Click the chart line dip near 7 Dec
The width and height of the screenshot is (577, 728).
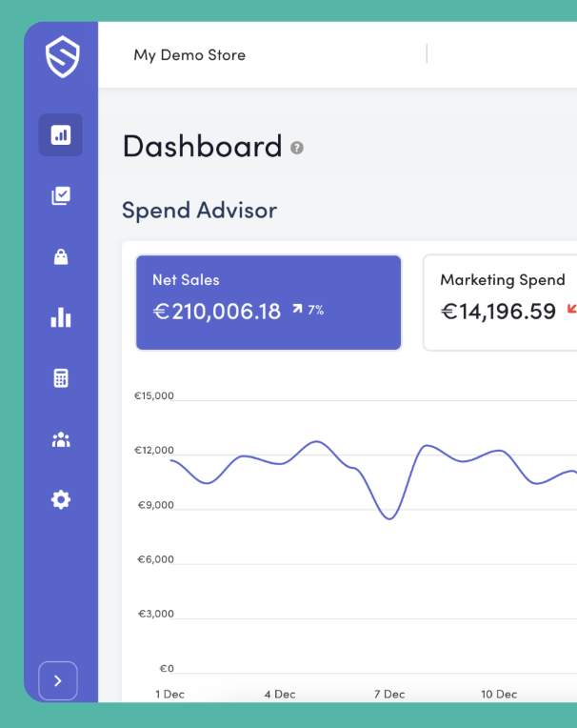coord(388,518)
